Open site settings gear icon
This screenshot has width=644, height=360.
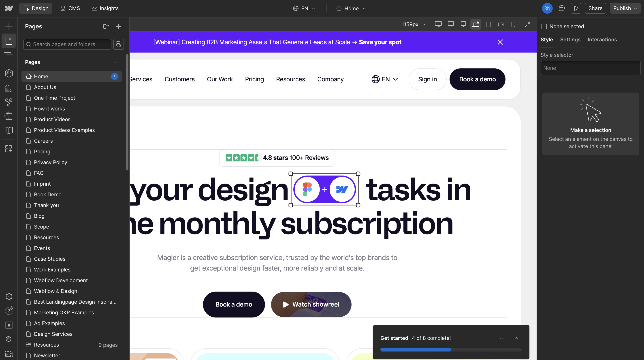click(9, 296)
